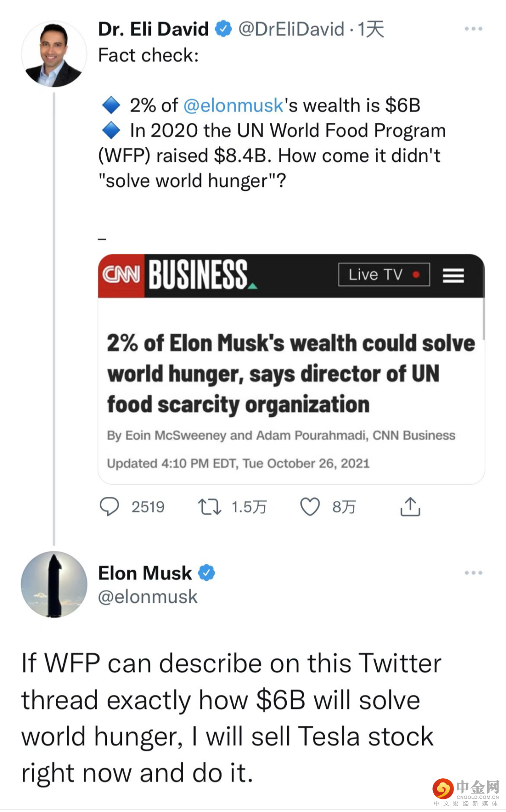506x812 pixels.
Task: Click the Live TV button
Action: point(384,275)
